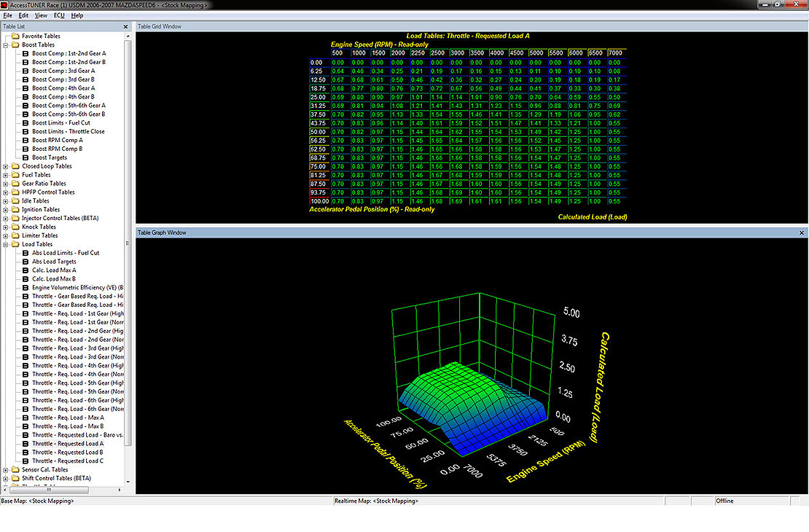The height and width of the screenshot is (532, 809).
Task: Select the 100.00 pedal position row header
Action: 319,201
